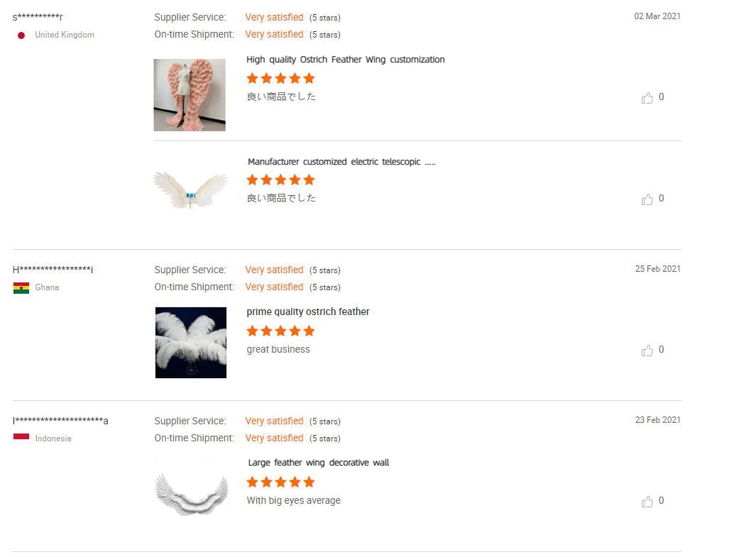Viewport: 756px width, 557px height.
Task: Click the Ghana flag icon
Action: point(21,287)
